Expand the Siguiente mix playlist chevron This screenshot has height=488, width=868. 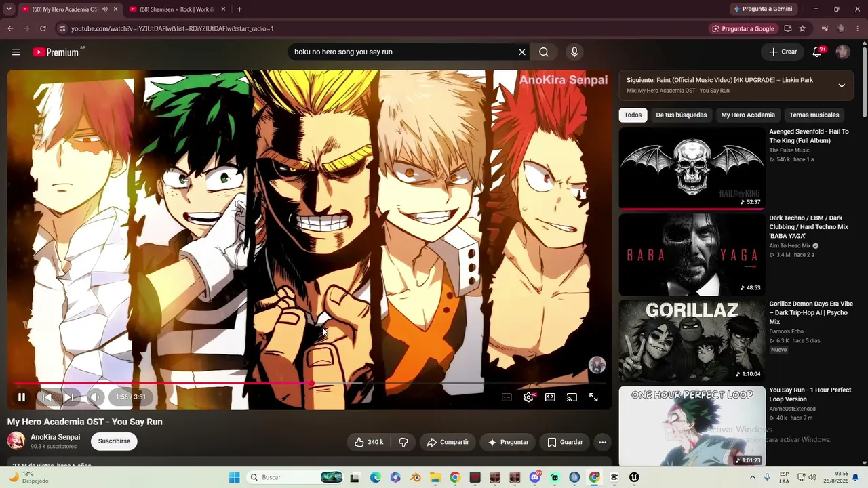[x=842, y=85]
